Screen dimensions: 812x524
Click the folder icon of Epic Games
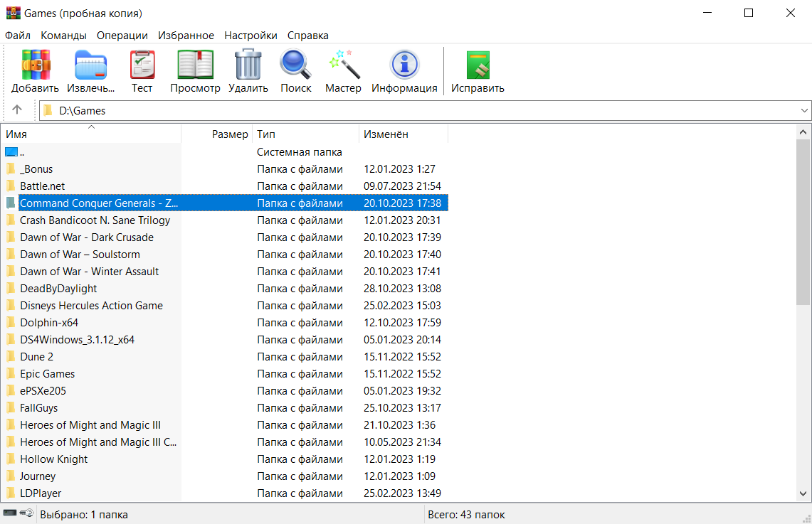(x=11, y=374)
